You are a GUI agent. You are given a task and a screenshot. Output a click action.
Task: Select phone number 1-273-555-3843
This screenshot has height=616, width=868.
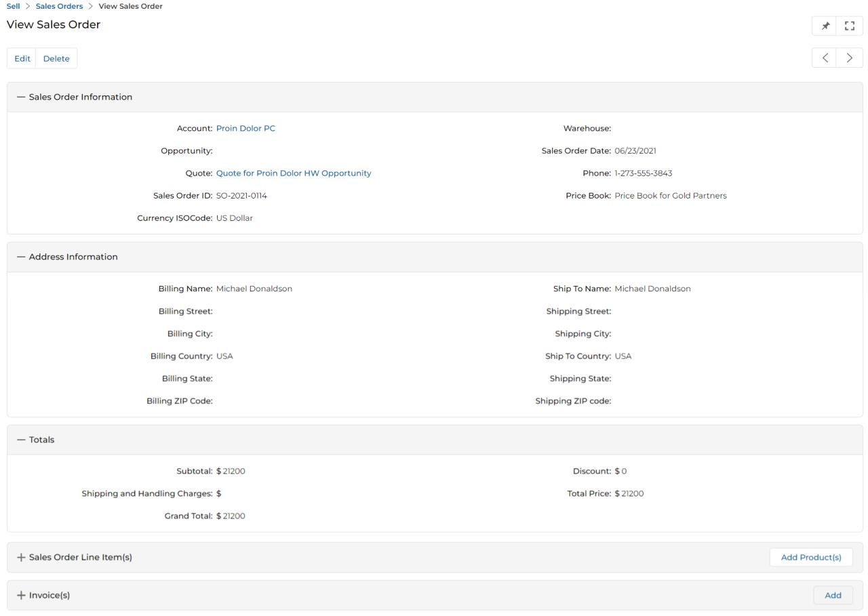644,173
